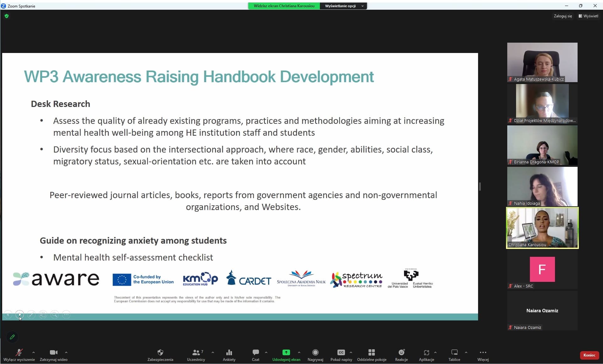
Task: Click Mental health self-assessment checklist text
Action: 133,257
